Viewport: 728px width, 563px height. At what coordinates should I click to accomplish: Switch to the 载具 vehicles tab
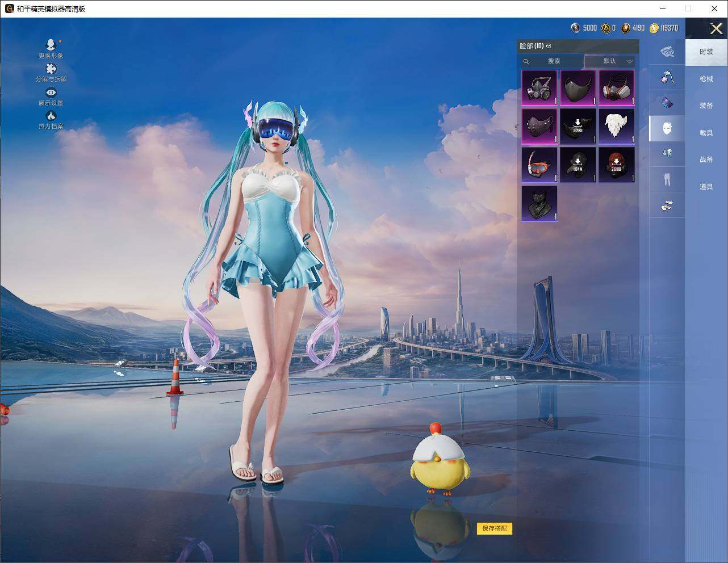tap(706, 132)
